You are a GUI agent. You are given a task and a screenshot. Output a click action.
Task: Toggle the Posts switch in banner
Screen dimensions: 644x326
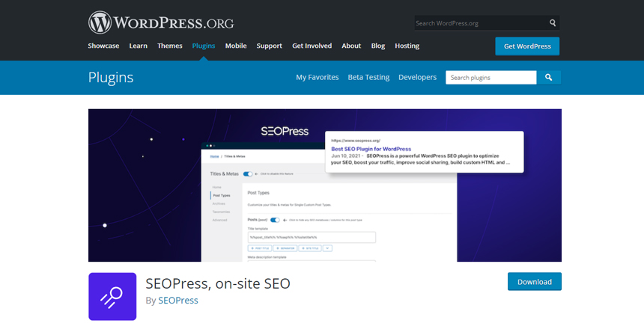275,221
